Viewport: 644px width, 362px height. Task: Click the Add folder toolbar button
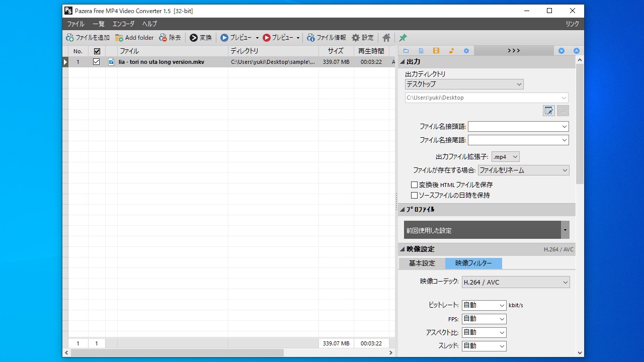134,38
